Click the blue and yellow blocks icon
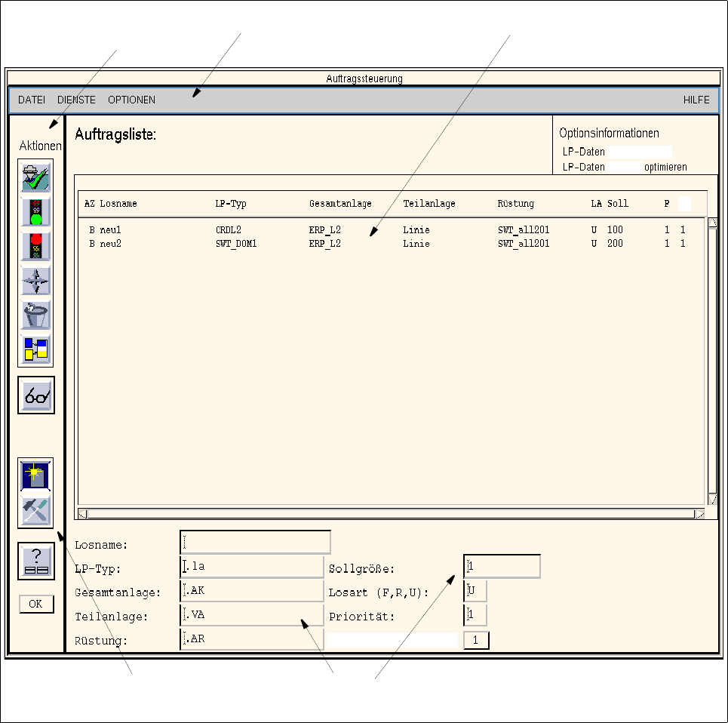 [35, 349]
